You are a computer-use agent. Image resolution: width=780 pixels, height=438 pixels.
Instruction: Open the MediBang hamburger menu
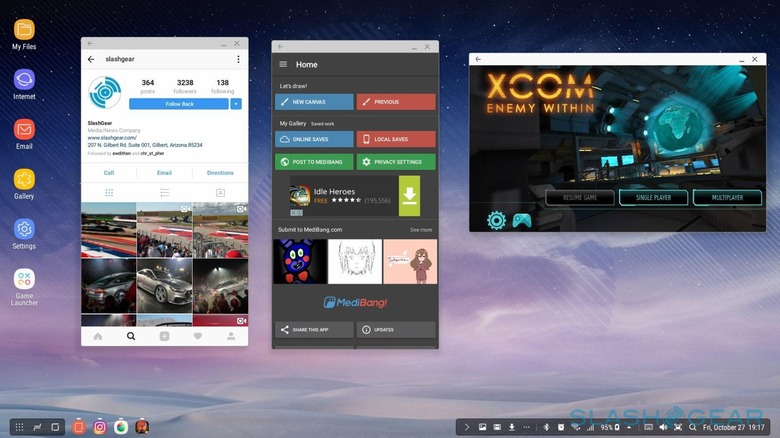283,64
